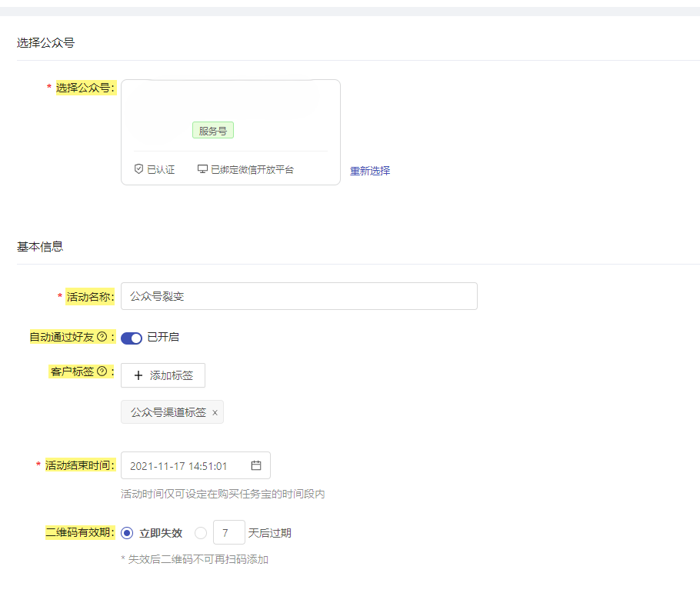Click the 已认证 shield icon
Screen dimensions: 700x593
[138, 168]
